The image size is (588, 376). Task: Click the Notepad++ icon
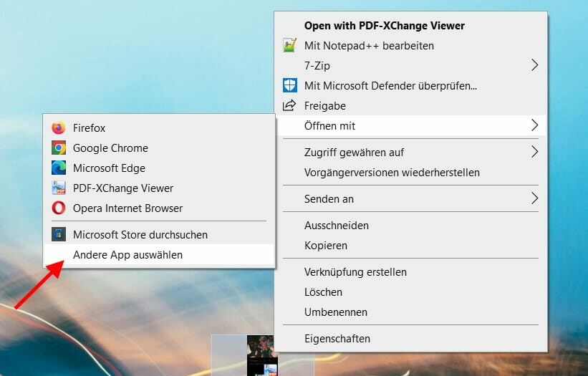289,45
